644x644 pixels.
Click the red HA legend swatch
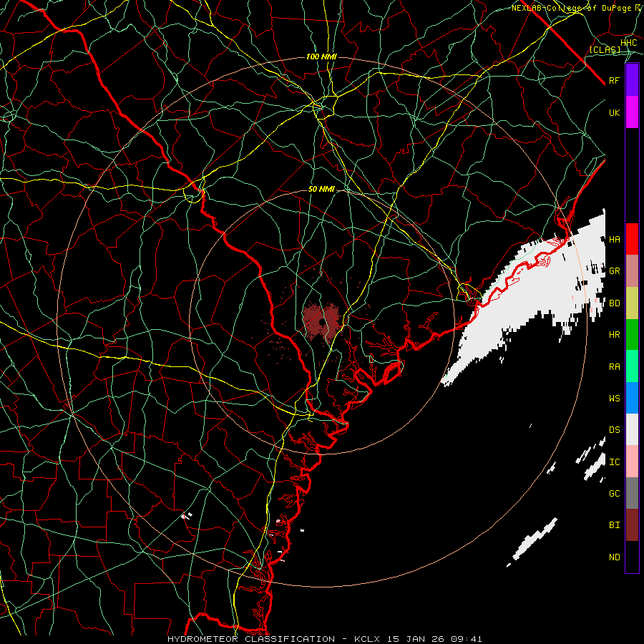coord(632,239)
